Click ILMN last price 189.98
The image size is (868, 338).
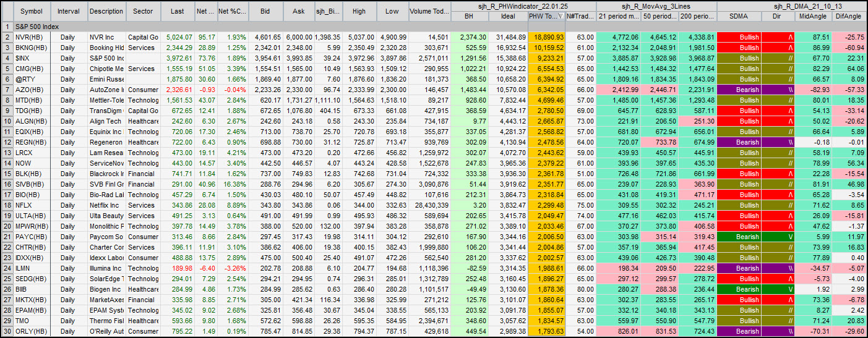click(178, 268)
